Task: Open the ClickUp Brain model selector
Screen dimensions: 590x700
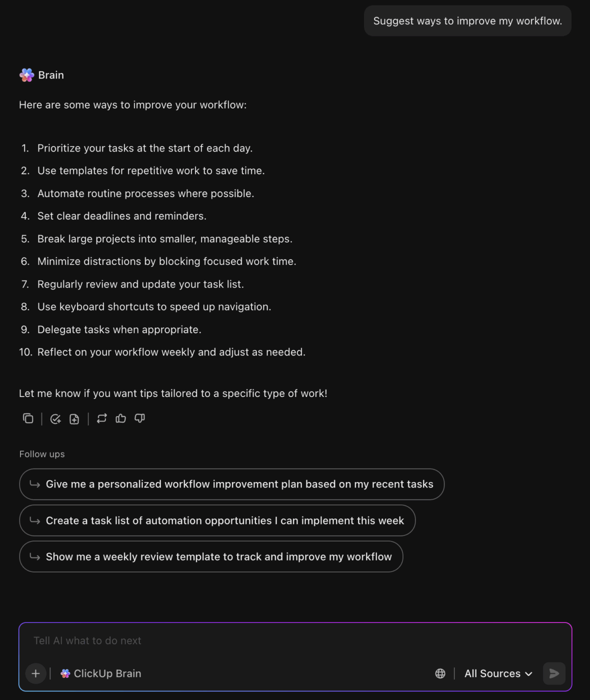Action: 100,673
